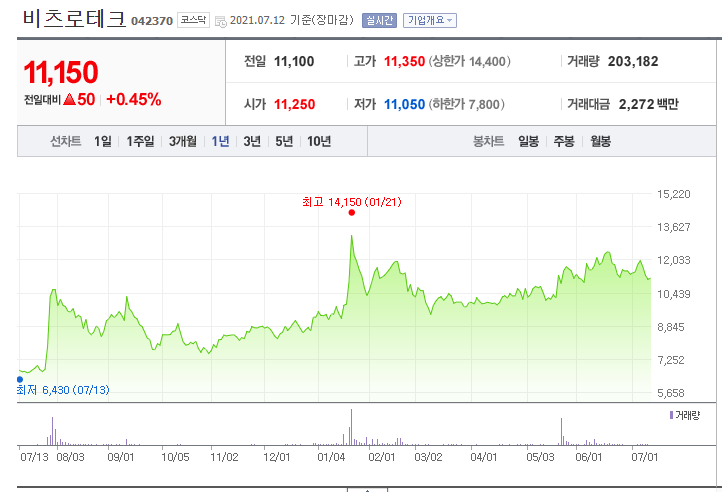This screenshot has width=722, height=492.
Task: Click the current price 11,150
Action: coord(61,72)
